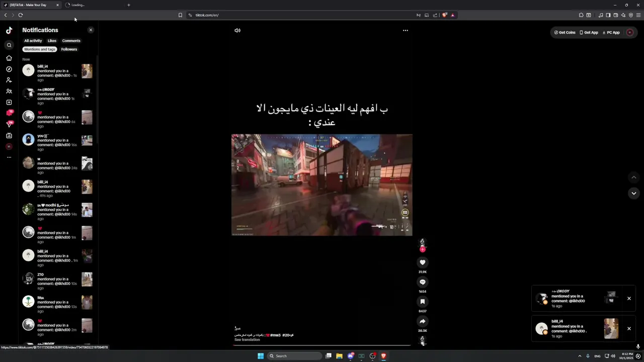Toggle the browser sidebar panel
644x362 pixels.
click(x=608, y=15)
